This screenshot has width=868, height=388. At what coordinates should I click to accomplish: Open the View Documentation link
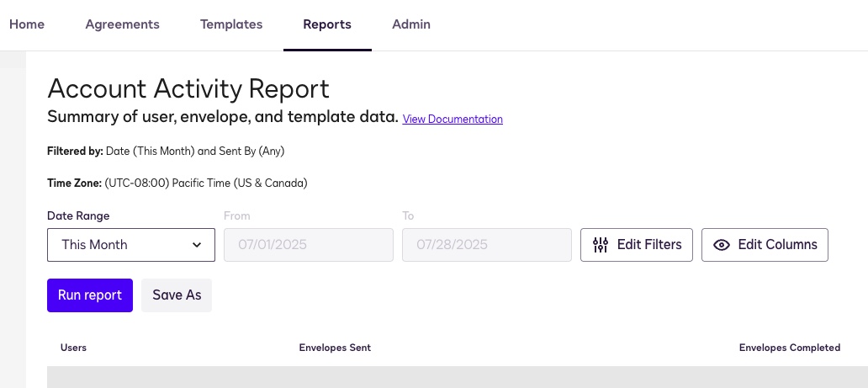tap(453, 120)
